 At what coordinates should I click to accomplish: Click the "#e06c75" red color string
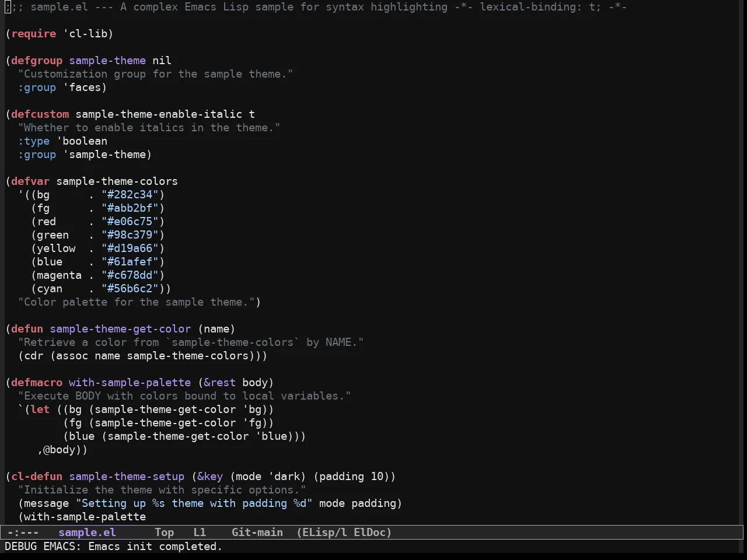(x=130, y=222)
